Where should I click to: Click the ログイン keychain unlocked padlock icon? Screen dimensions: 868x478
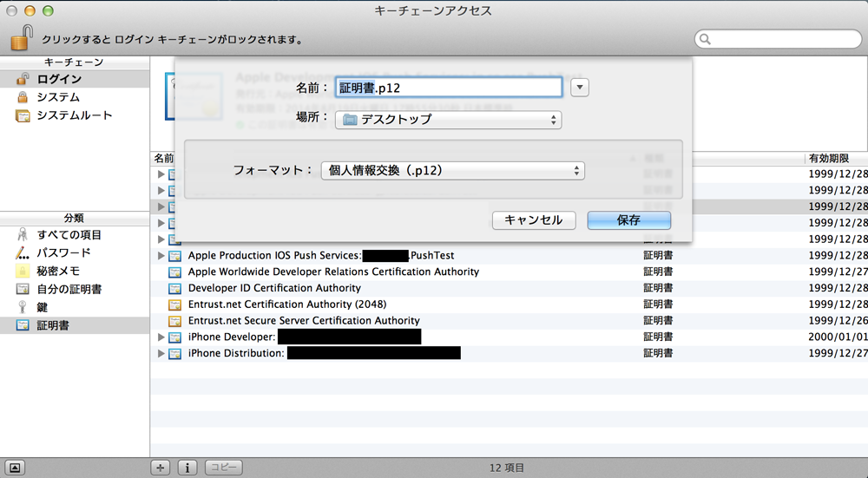click(x=23, y=79)
